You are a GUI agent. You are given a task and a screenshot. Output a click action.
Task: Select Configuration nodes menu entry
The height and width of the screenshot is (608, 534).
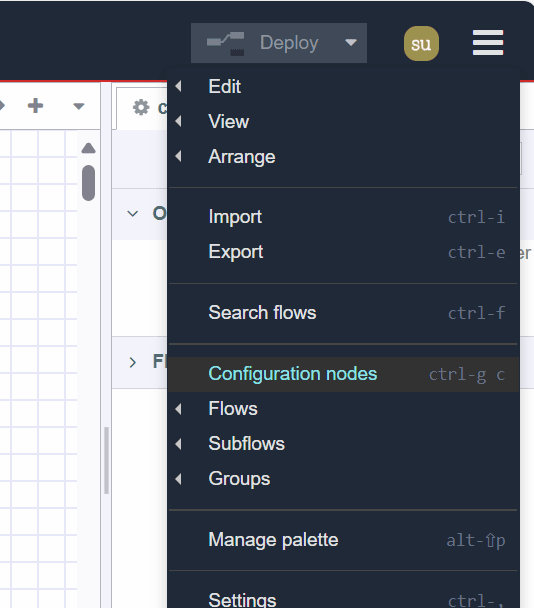[344, 374]
